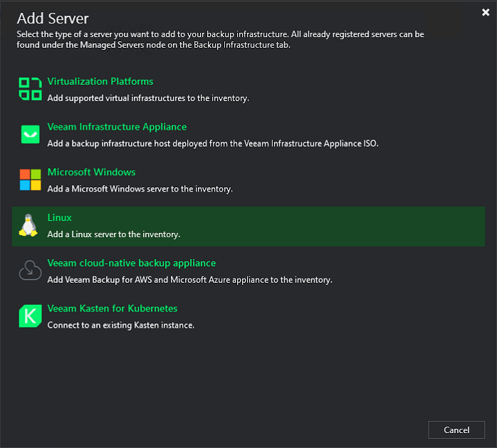
Task: Choose the Veeam Infrastructure Appliance title
Action: pos(117,127)
